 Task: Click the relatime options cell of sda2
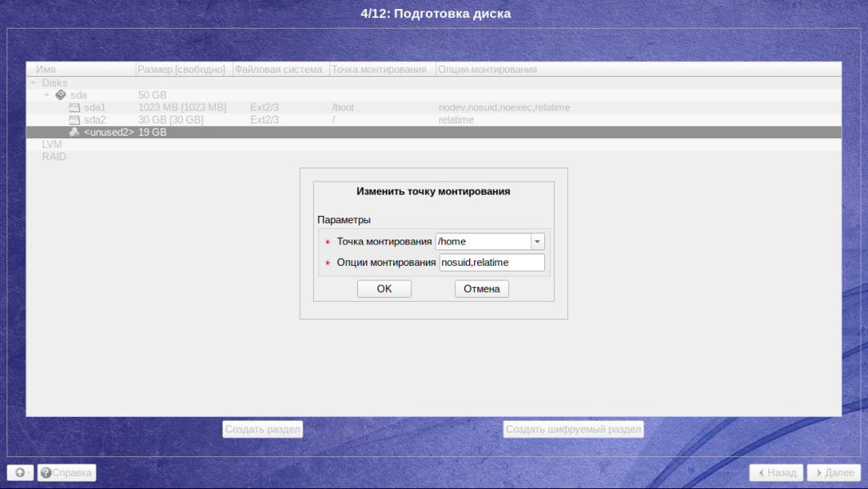[x=456, y=119]
